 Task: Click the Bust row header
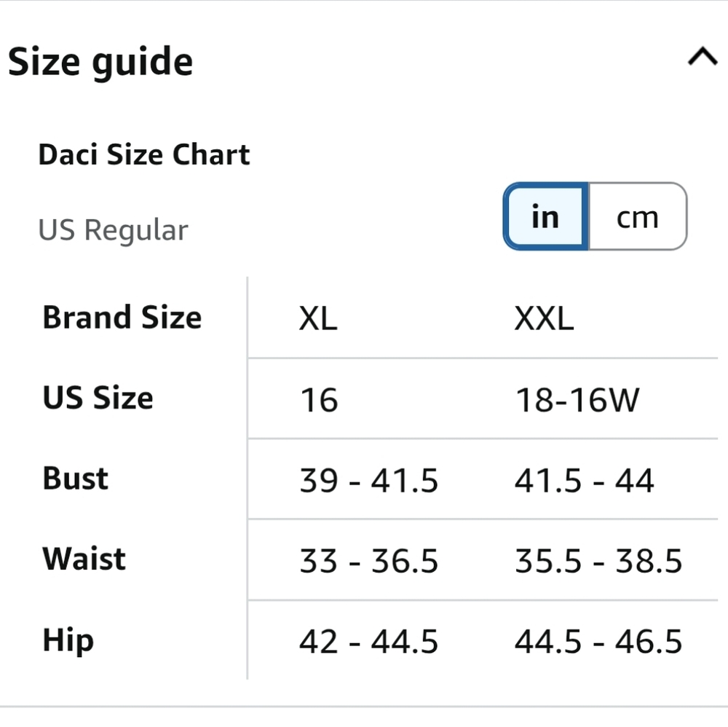(x=75, y=479)
